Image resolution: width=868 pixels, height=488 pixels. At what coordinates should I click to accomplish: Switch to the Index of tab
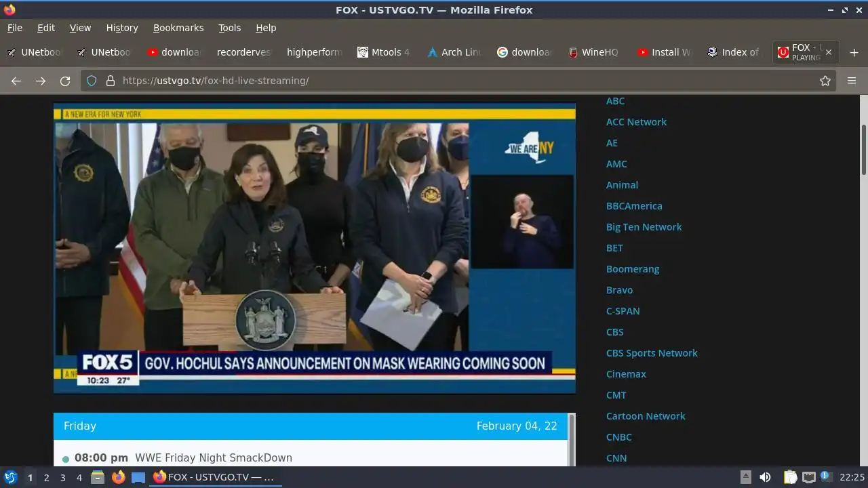click(734, 52)
